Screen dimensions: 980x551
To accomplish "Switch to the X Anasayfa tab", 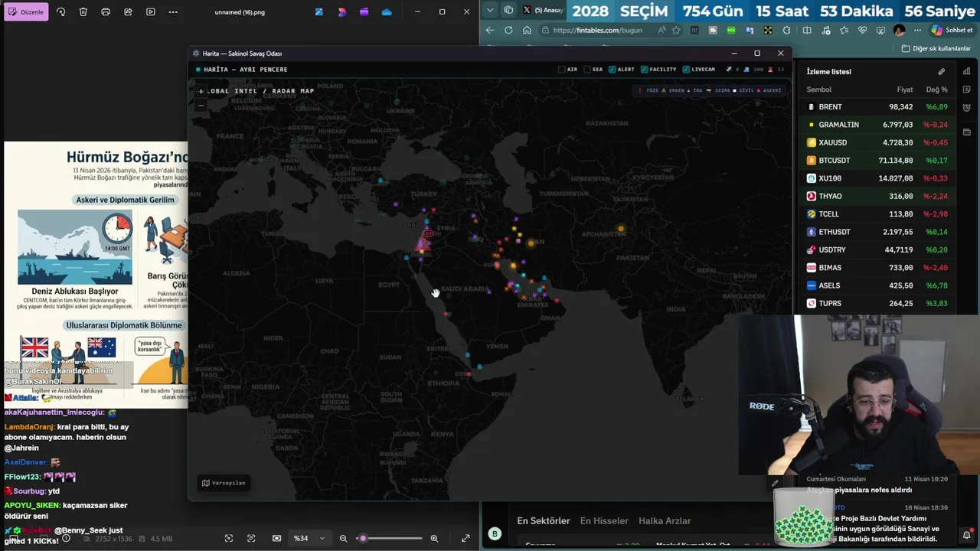I will [x=542, y=10].
